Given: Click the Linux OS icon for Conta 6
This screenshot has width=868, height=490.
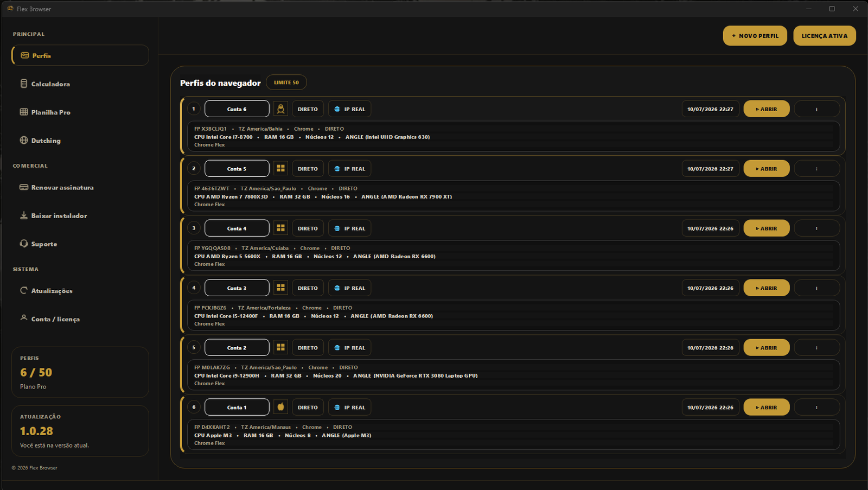Looking at the screenshot, I should point(280,109).
